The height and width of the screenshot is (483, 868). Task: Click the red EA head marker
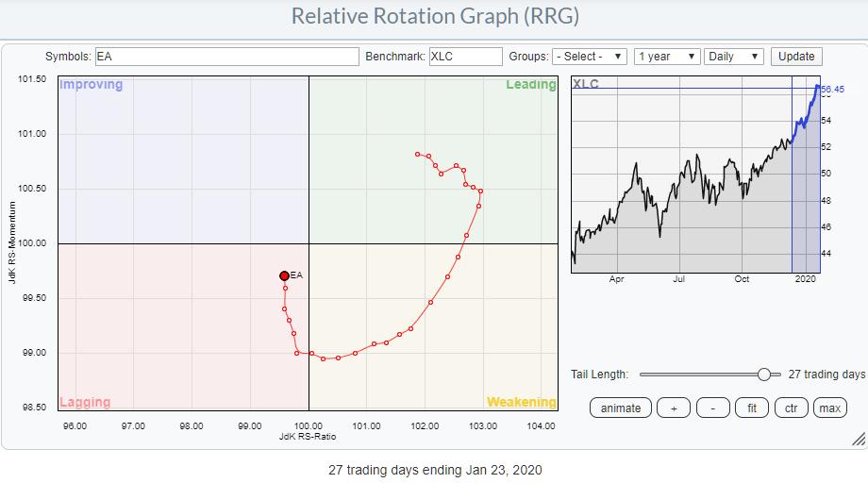[284, 275]
